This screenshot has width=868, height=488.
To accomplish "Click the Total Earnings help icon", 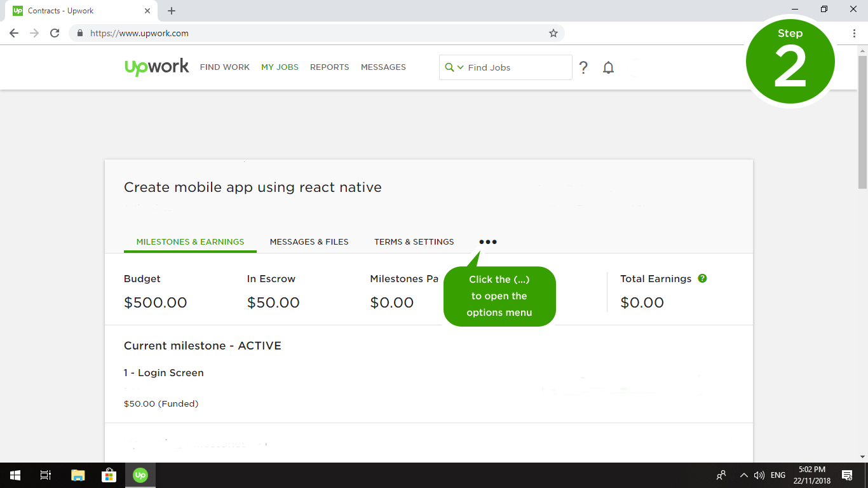I will pyautogui.click(x=702, y=278).
